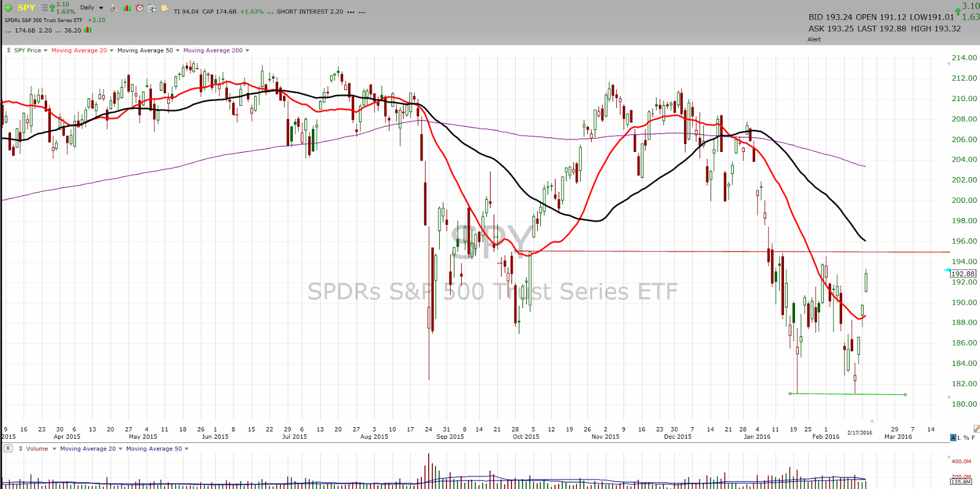Open the yellow sticky note icon
The image size is (980, 489).
(164, 8)
